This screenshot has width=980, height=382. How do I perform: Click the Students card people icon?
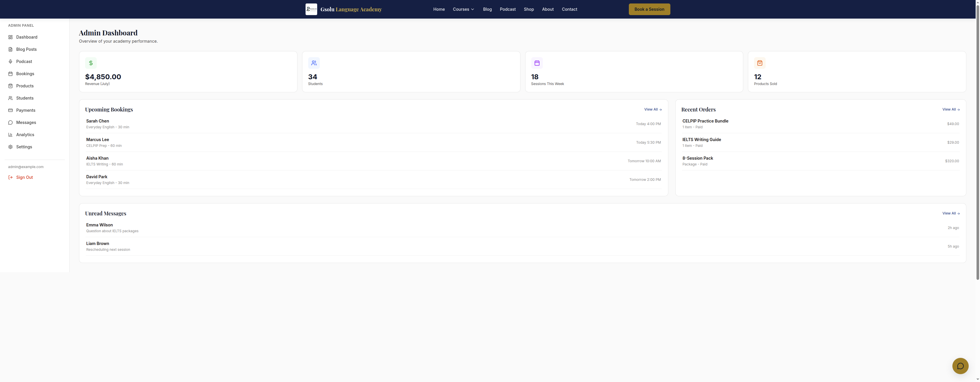314,63
